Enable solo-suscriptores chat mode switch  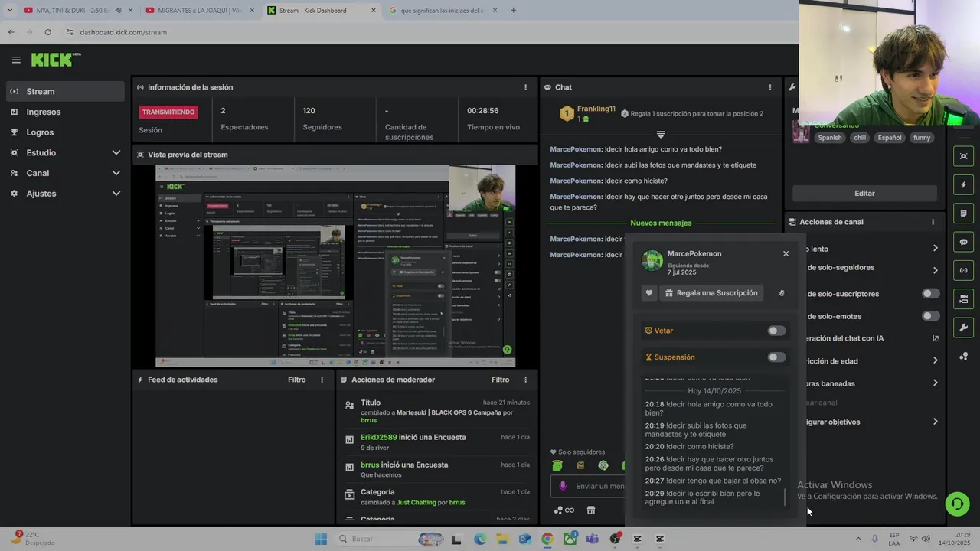[x=930, y=294]
